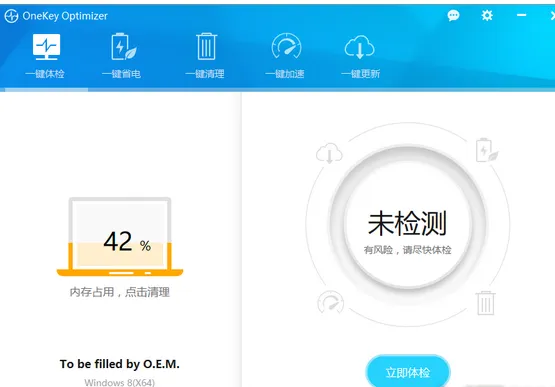
Task: Minimize the OneKey Optimizer window
Action: click(x=521, y=15)
